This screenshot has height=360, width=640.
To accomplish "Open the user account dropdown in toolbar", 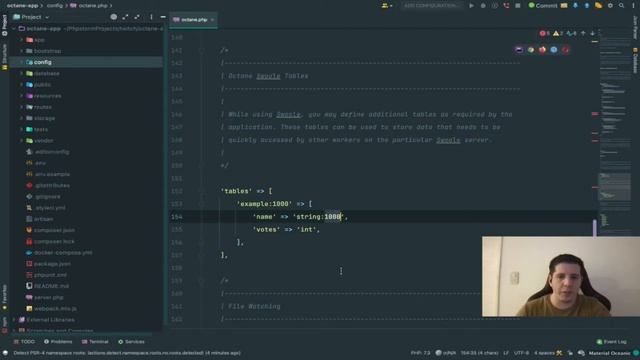I will coord(387,6).
